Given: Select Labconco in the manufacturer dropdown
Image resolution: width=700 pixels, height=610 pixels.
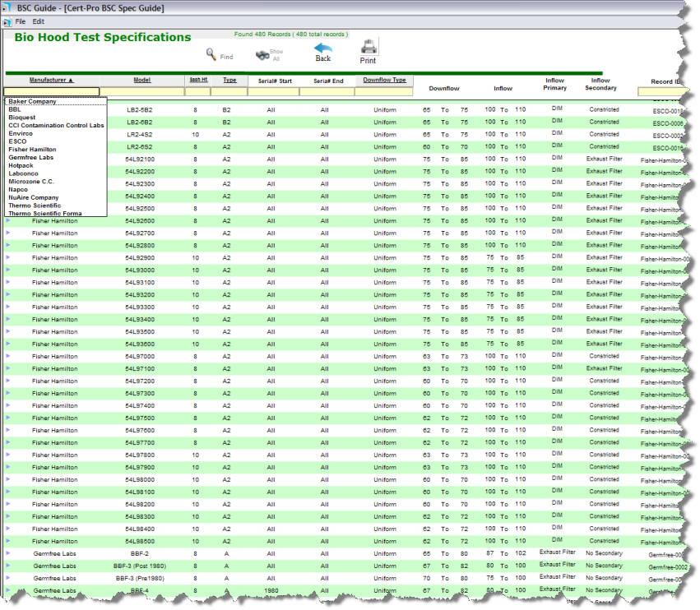Looking at the screenshot, I should click(x=24, y=173).
